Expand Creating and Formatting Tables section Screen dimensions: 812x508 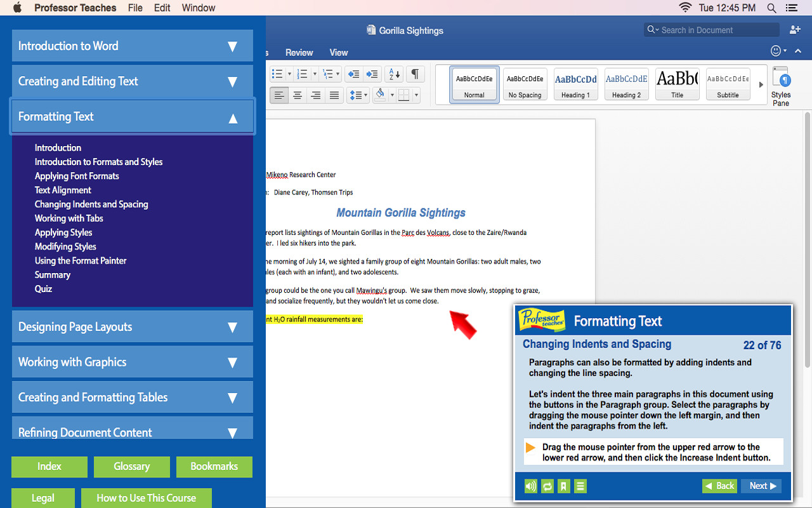click(x=133, y=398)
